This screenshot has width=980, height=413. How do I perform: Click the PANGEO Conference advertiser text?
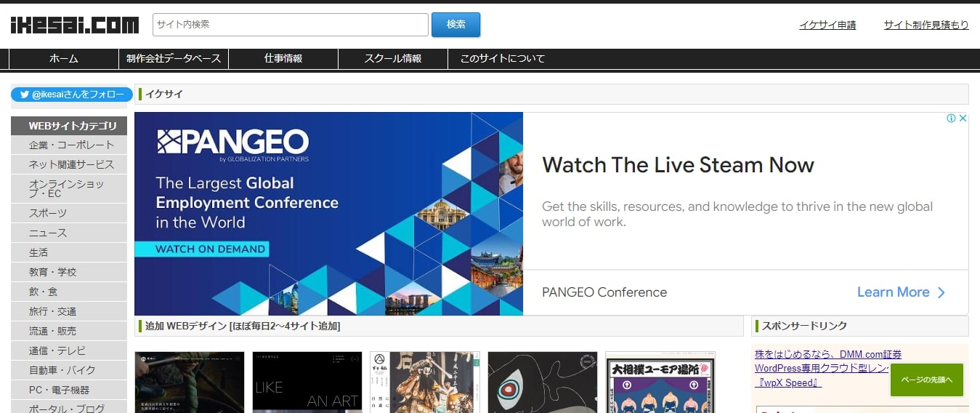pyautogui.click(x=604, y=292)
